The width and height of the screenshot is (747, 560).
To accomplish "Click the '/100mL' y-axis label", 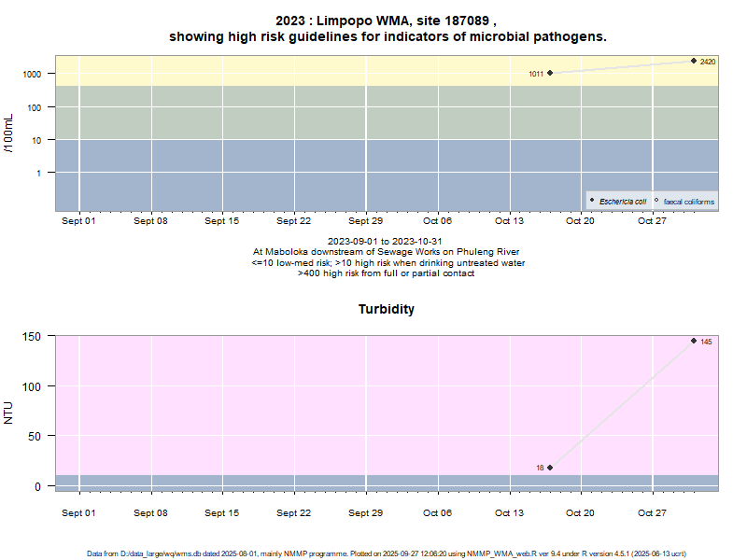I will point(8,133).
